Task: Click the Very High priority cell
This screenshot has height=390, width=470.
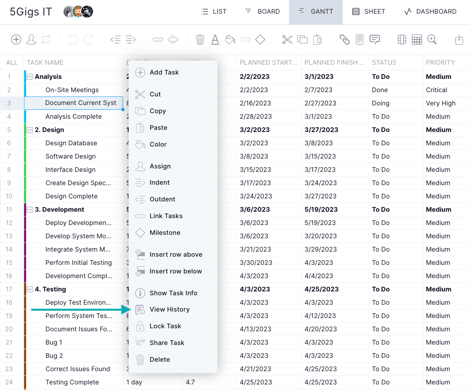Action: point(440,103)
